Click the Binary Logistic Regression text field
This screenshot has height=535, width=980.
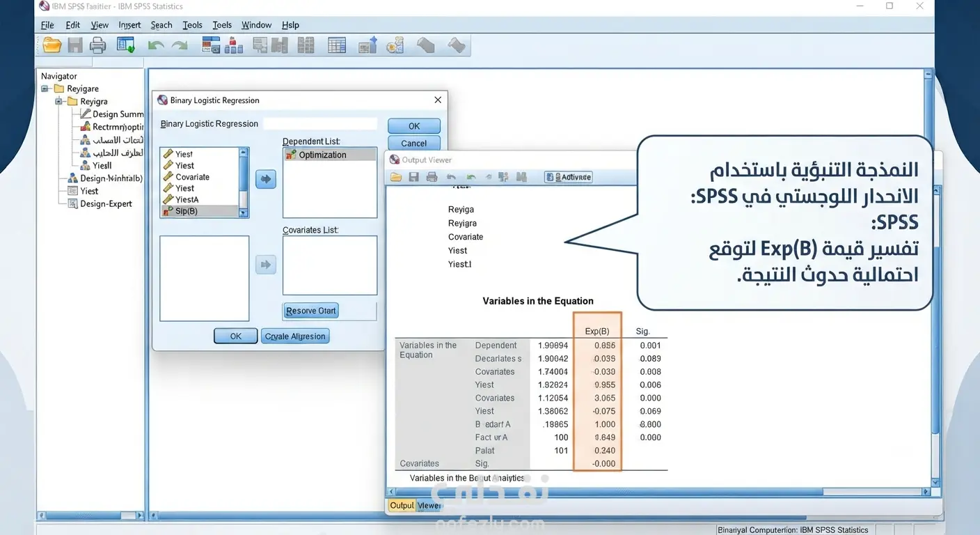(321, 124)
